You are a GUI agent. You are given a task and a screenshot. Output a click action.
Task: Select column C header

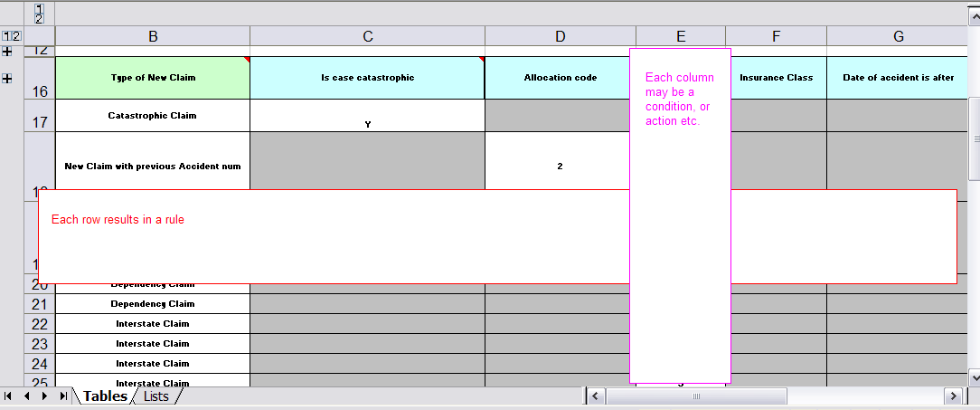(x=367, y=36)
